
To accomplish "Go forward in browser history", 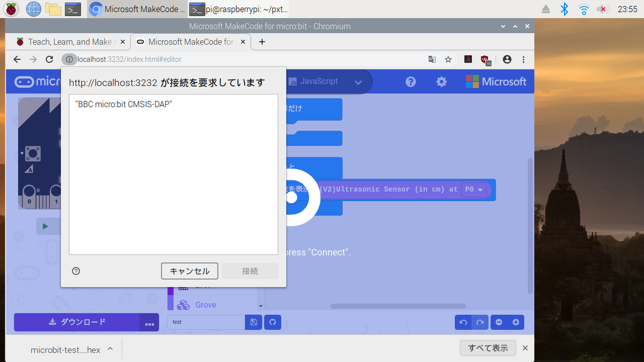I will click(33, 60).
